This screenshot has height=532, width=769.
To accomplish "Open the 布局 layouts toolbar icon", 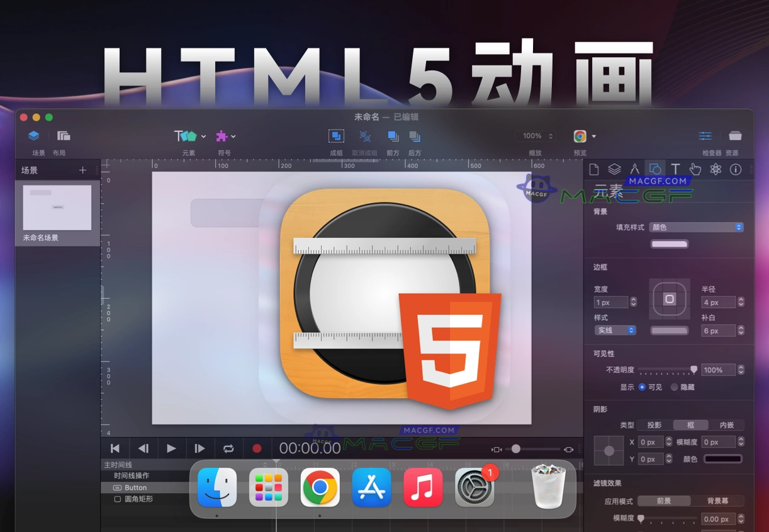I will tap(64, 136).
